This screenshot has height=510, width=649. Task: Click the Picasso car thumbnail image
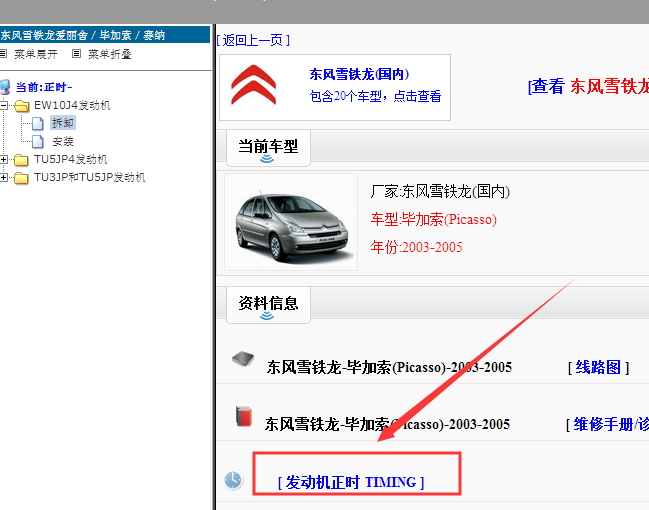[291, 222]
